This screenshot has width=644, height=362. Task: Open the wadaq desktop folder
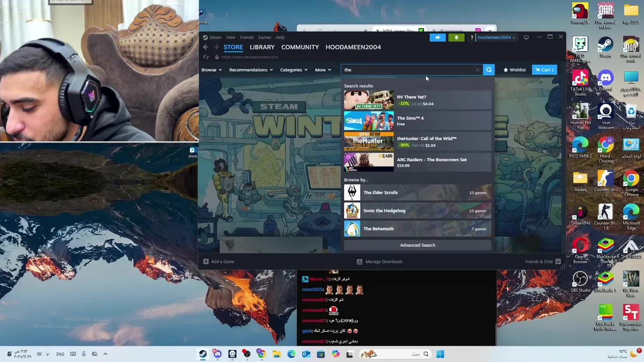580,181
